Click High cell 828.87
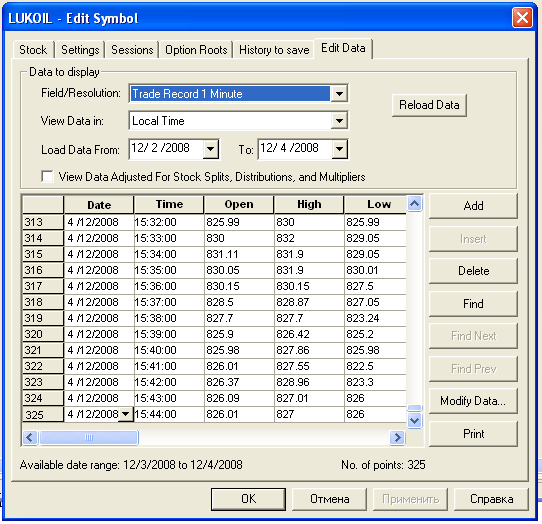 click(x=309, y=302)
